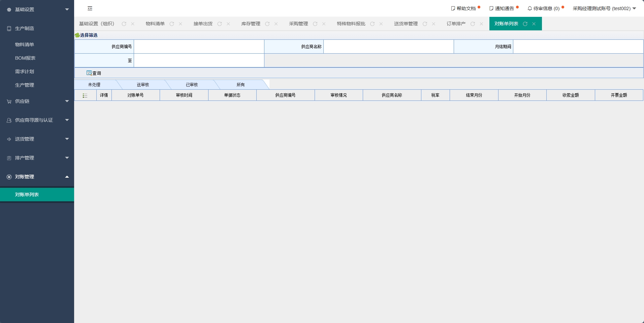The width and height of the screenshot is (644, 323).
Task: Click the 选择筛选 filter header
Action: point(86,35)
